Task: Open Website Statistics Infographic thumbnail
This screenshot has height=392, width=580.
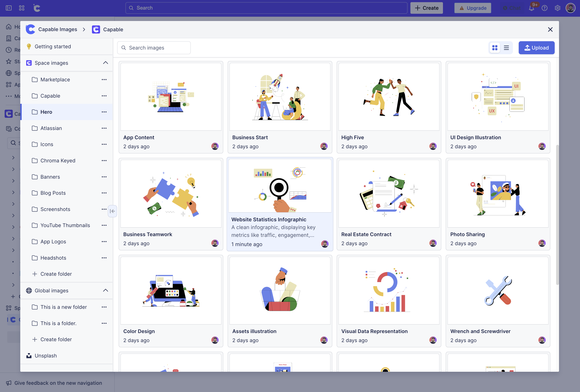Action: 280,186
